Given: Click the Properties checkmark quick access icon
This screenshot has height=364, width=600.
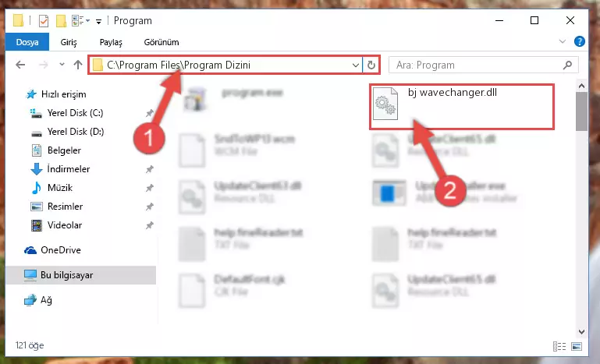Looking at the screenshot, I should click(x=44, y=20).
